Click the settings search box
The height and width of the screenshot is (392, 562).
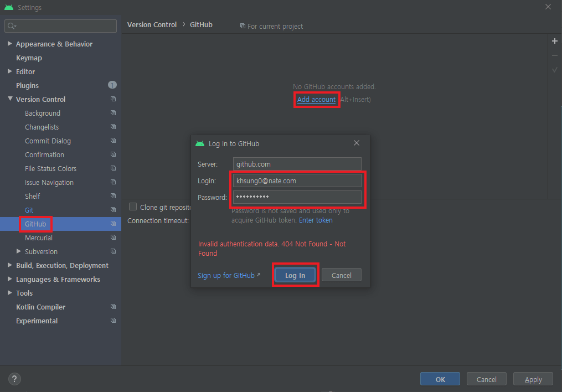[x=60, y=26]
